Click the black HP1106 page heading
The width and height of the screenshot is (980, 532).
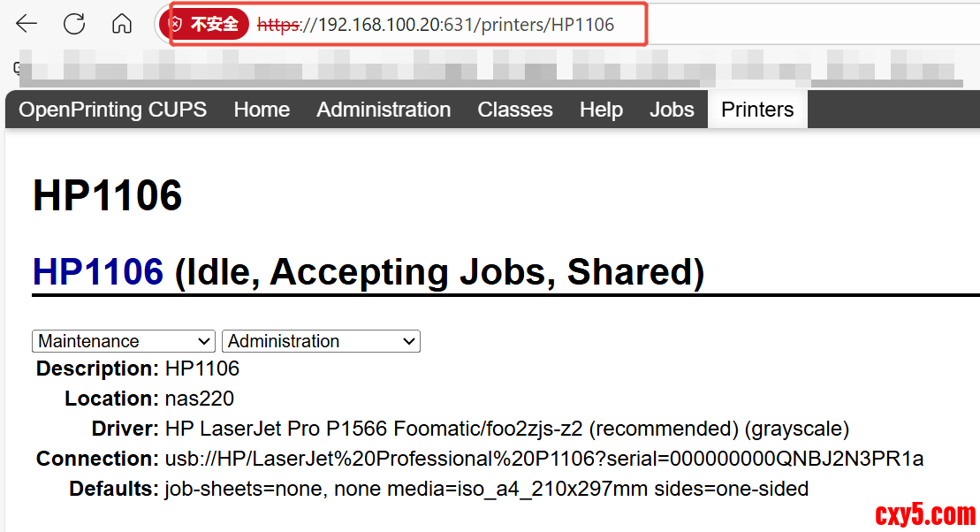[x=107, y=195]
